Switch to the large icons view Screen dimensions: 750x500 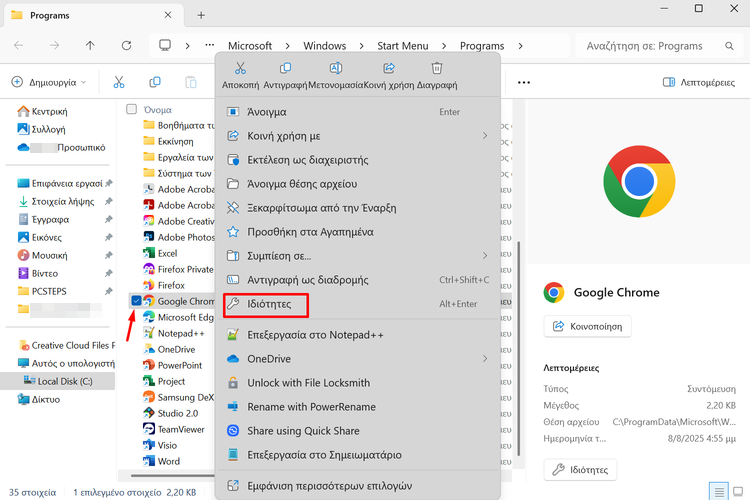738,491
